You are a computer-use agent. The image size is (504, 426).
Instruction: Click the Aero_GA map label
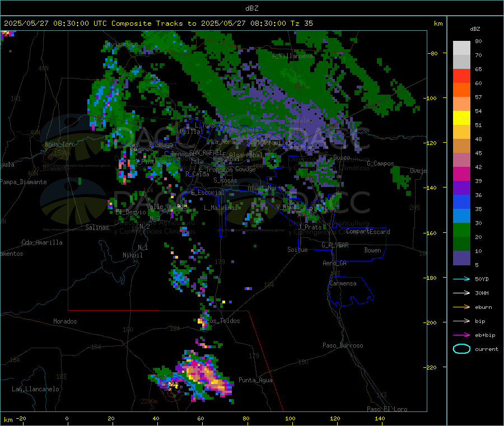(335, 263)
